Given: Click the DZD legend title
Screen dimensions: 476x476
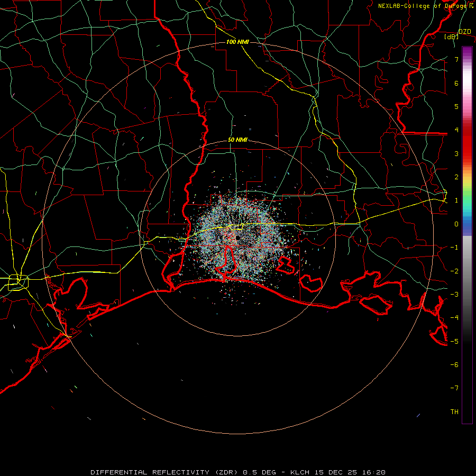Looking at the screenshot, I should 464,32.
